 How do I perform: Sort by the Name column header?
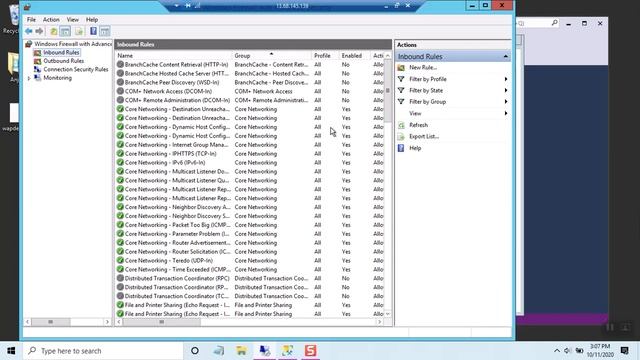[173, 56]
